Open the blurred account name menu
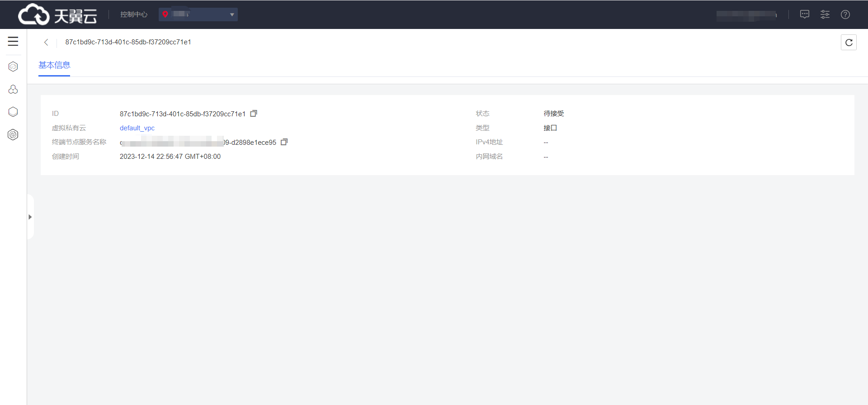868x405 pixels. (747, 15)
